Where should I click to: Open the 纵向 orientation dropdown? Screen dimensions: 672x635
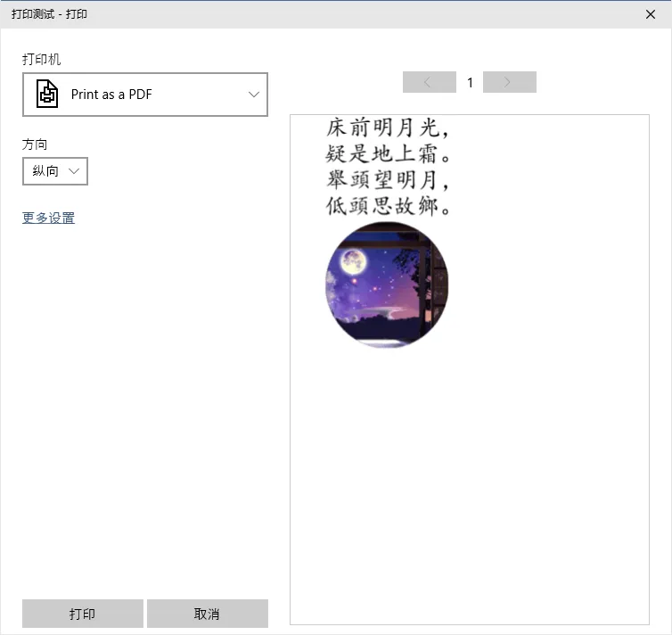pos(55,171)
